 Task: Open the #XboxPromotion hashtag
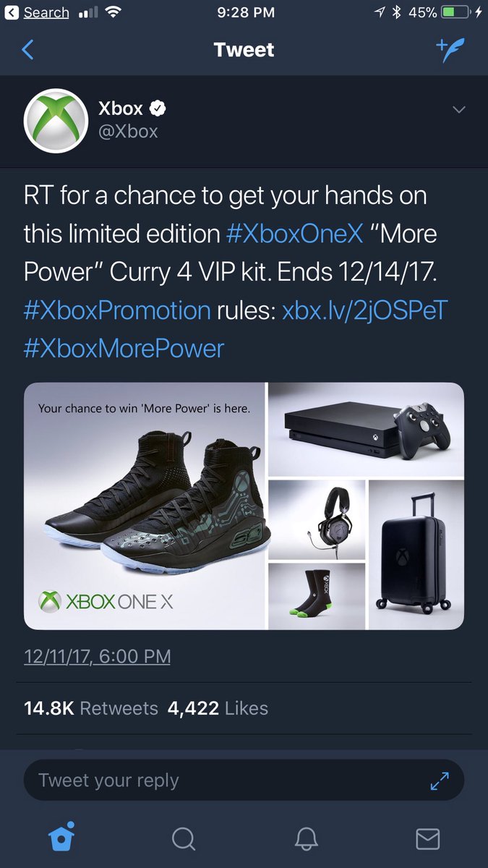pos(117,310)
